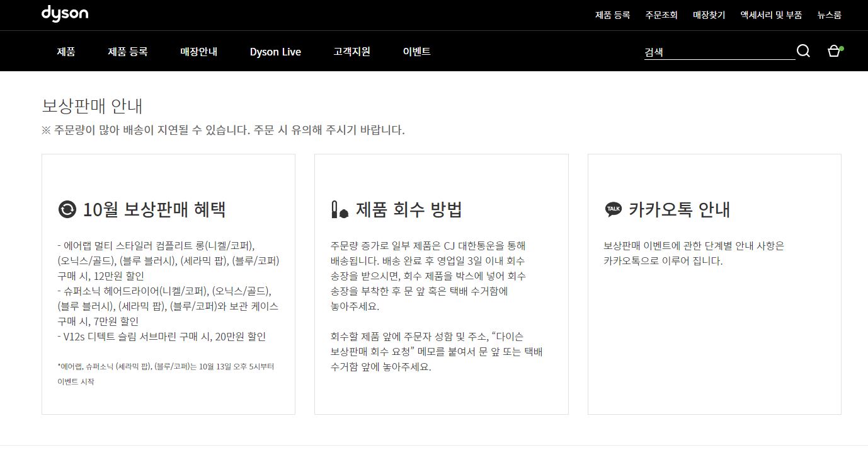Image resolution: width=868 pixels, height=469 pixels.
Task: Open the 뉴스룸 link
Action: [830, 15]
